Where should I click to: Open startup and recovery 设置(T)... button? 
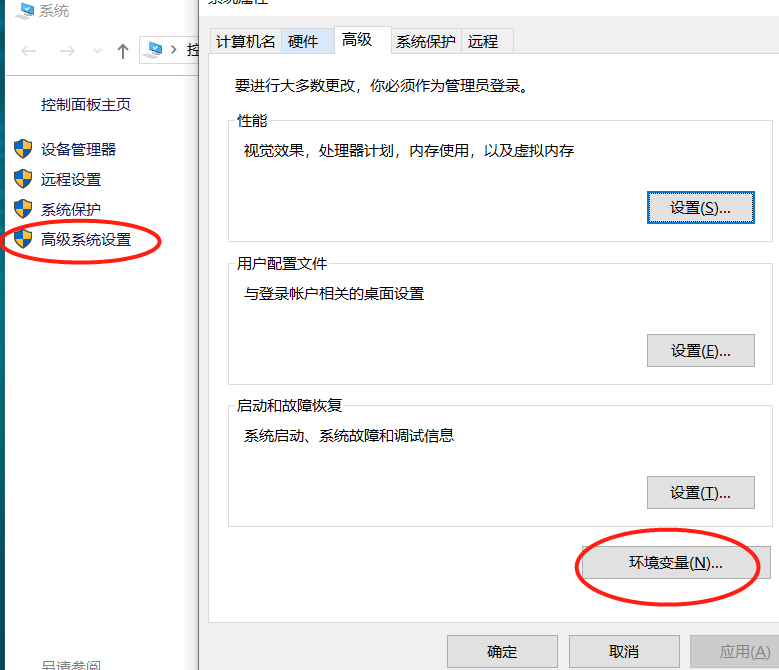coord(701,493)
